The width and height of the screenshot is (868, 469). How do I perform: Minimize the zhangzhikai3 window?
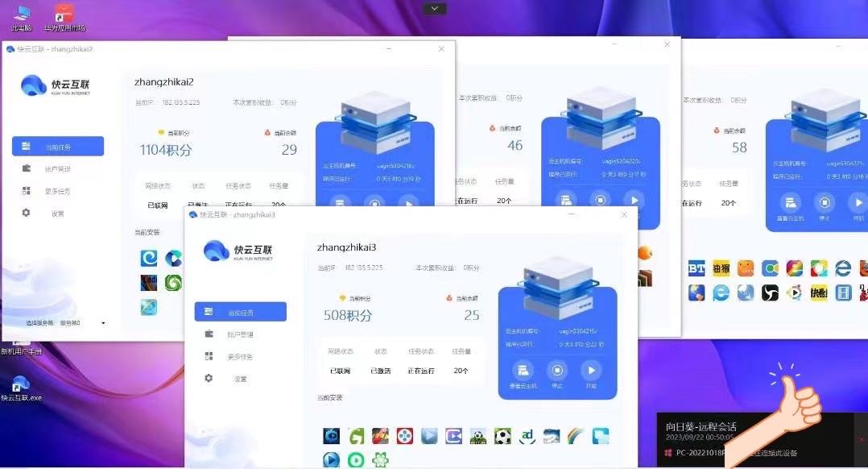572,214
